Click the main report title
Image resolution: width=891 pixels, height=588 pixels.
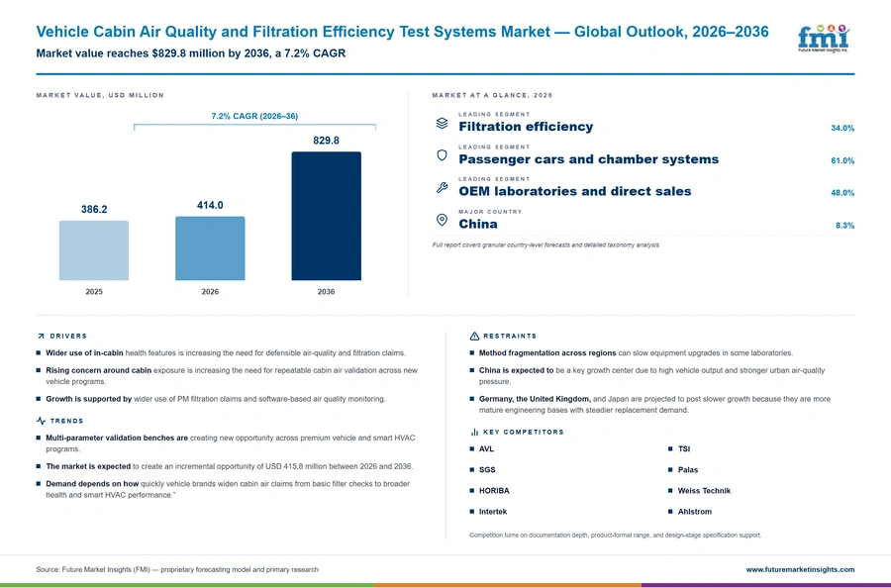click(x=402, y=32)
